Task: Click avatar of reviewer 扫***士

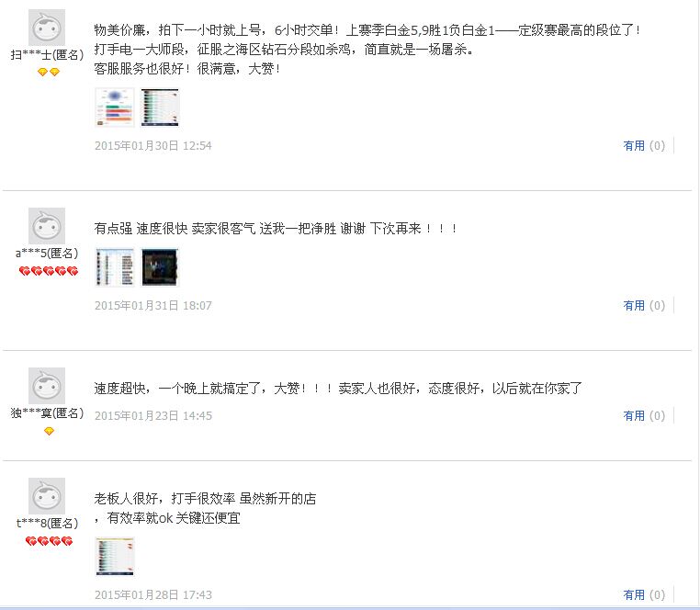Action: click(47, 28)
